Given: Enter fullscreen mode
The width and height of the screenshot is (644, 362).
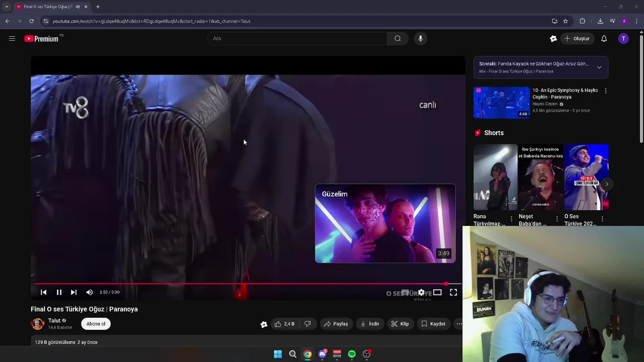Looking at the screenshot, I should pos(453,292).
